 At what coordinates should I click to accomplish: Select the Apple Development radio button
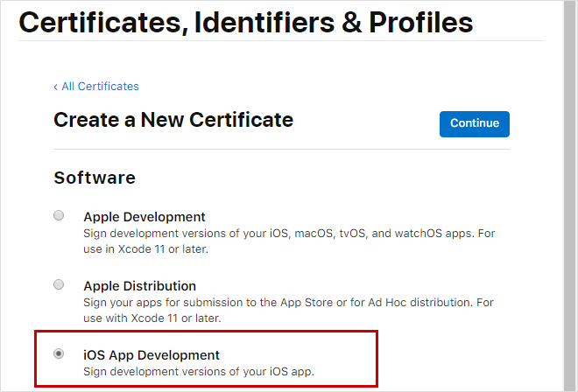coord(59,215)
